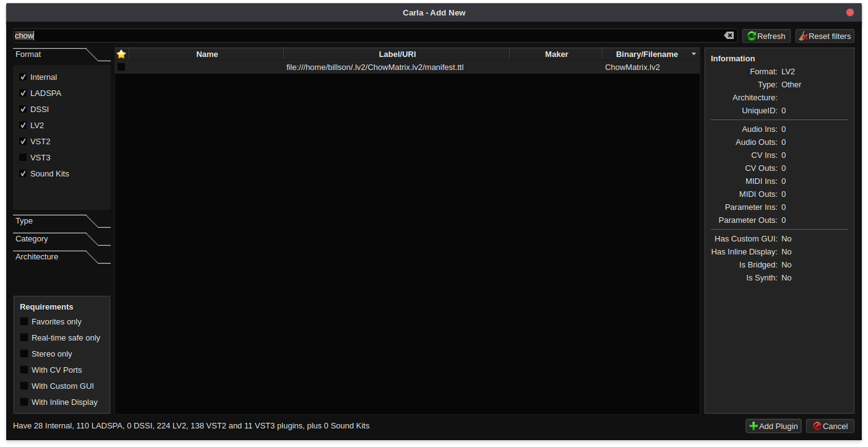The height and width of the screenshot is (447, 868).
Task: Select the ChowMatrix.lv2 filename cell
Action: click(651, 67)
